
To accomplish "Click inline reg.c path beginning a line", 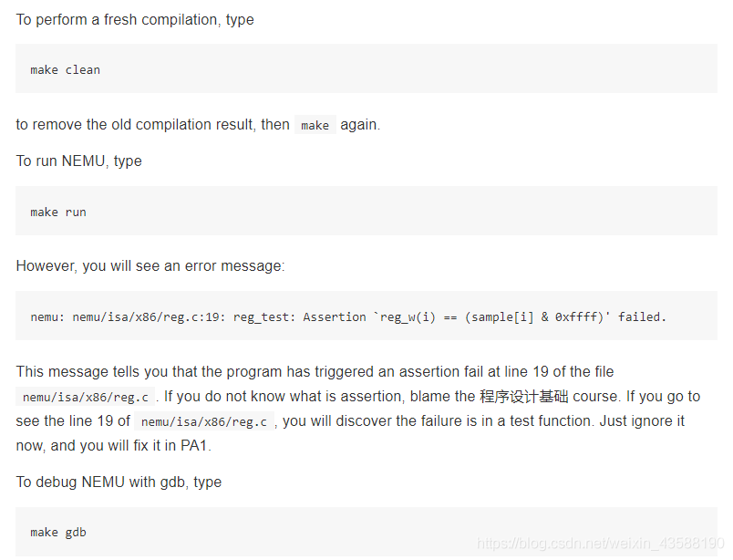I will 86,397.
